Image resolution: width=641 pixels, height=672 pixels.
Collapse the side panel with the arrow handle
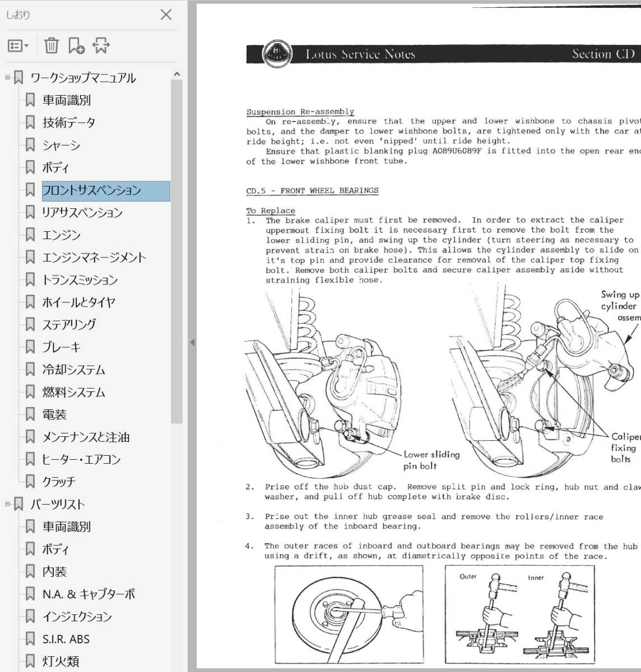(192, 342)
